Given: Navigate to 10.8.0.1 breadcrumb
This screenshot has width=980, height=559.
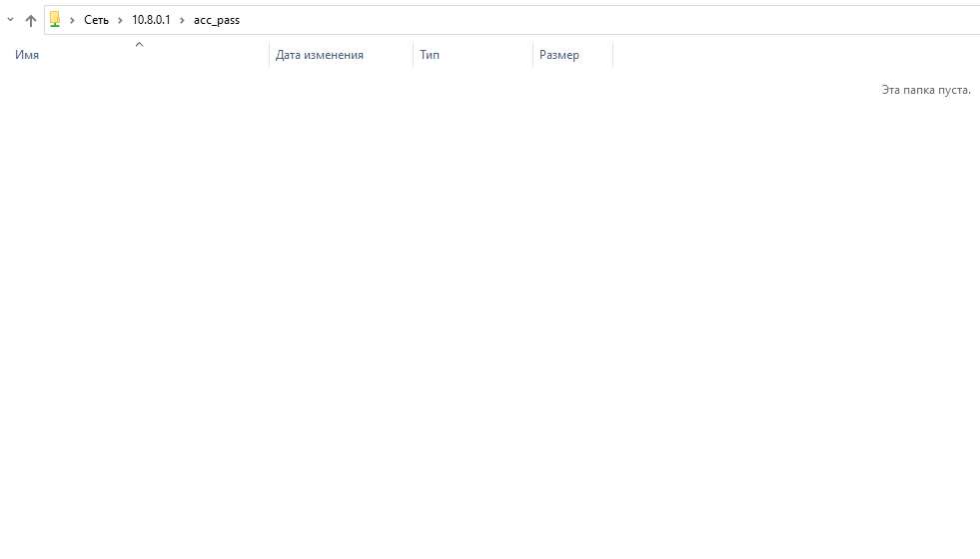Looking at the screenshot, I should point(151,20).
